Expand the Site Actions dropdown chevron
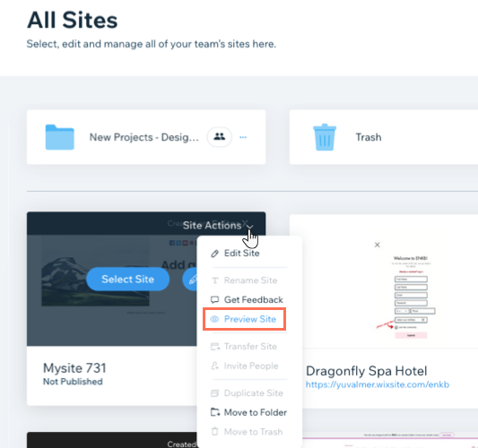The height and width of the screenshot is (448, 478). point(250,227)
